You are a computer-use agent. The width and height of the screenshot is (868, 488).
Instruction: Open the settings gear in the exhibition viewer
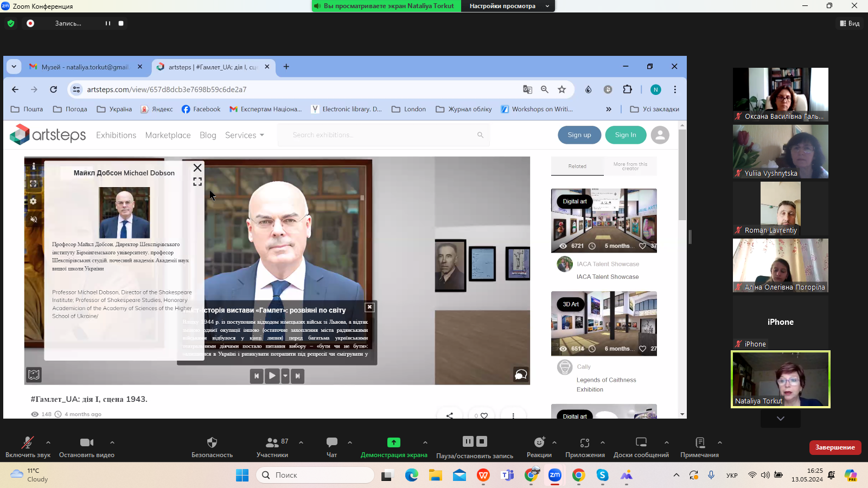[x=33, y=201]
